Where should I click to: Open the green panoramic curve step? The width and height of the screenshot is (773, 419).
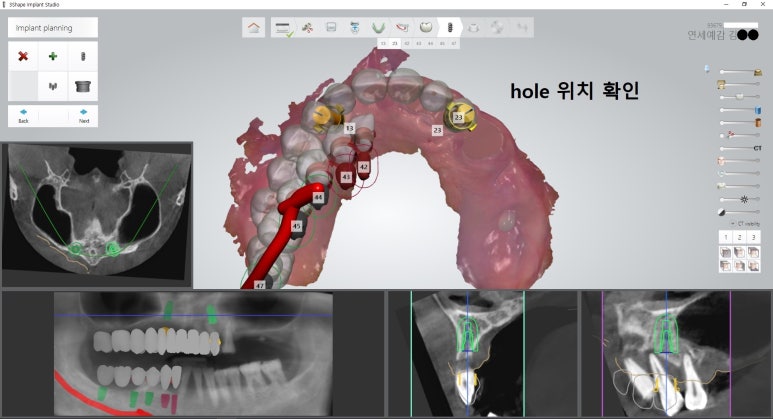coord(378,27)
